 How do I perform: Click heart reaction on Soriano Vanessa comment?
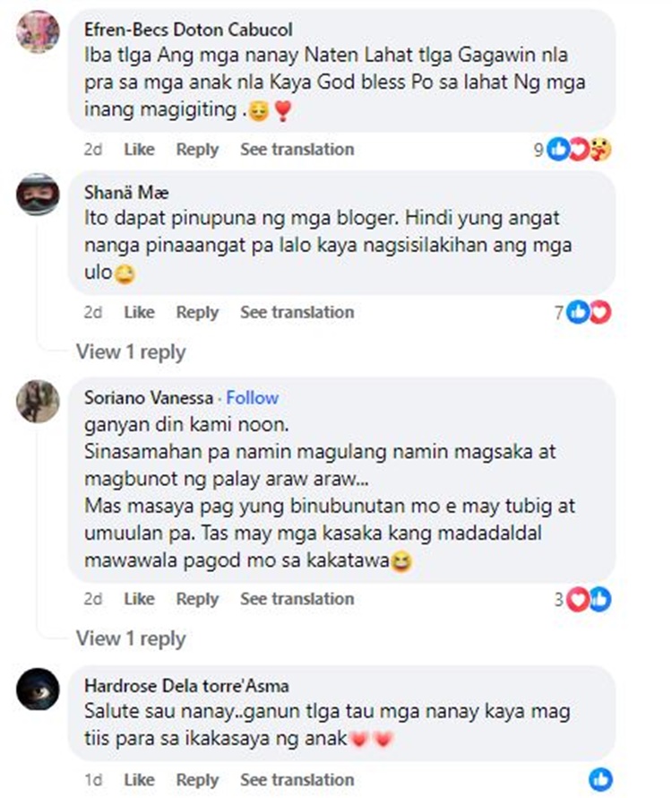point(578,599)
